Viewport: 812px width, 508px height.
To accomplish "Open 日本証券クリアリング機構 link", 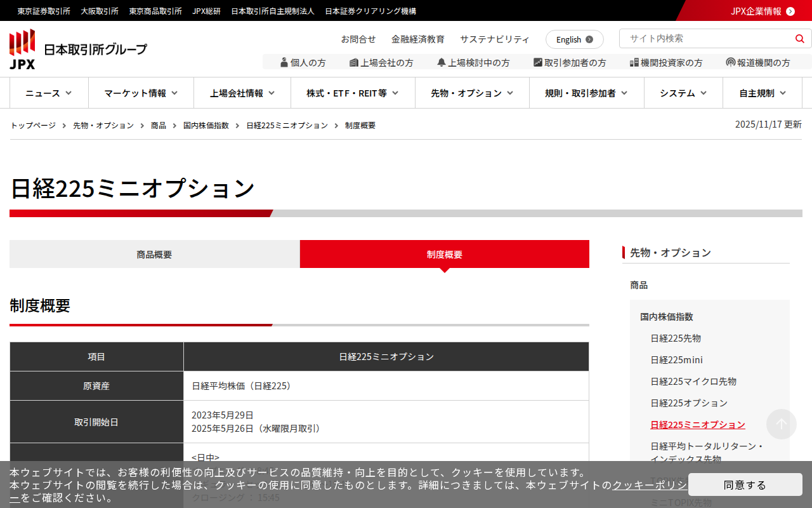I will (x=370, y=11).
